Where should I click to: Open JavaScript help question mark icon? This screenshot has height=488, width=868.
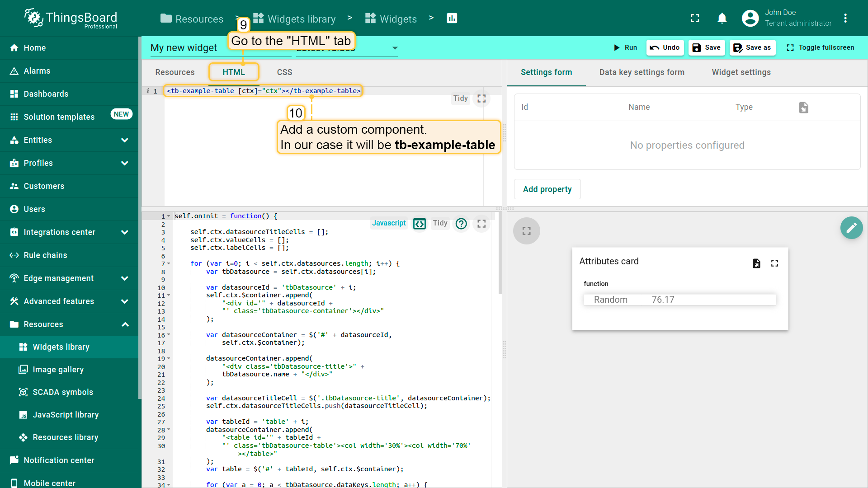[x=461, y=224]
